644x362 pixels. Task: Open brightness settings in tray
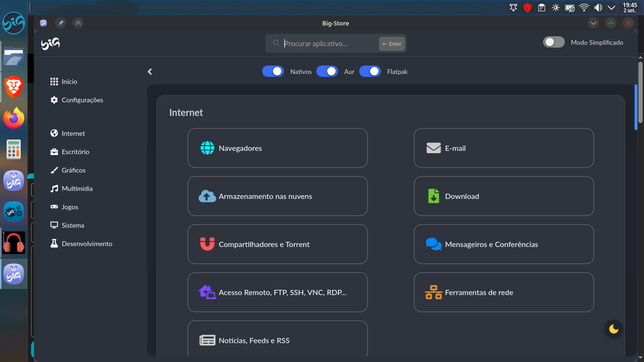[556, 8]
